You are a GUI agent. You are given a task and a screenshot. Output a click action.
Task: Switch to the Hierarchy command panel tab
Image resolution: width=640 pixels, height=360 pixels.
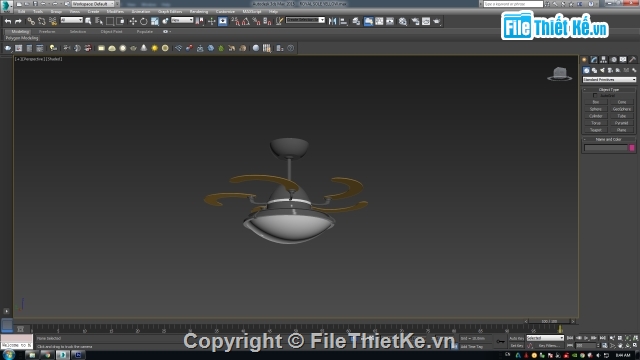(x=604, y=60)
